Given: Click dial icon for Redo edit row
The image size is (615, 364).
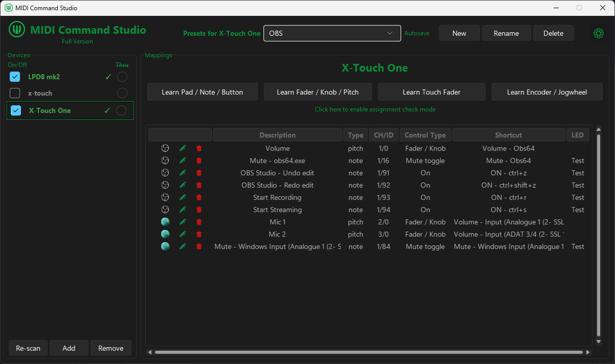Looking at the screenshot, I should click(165, 185).
